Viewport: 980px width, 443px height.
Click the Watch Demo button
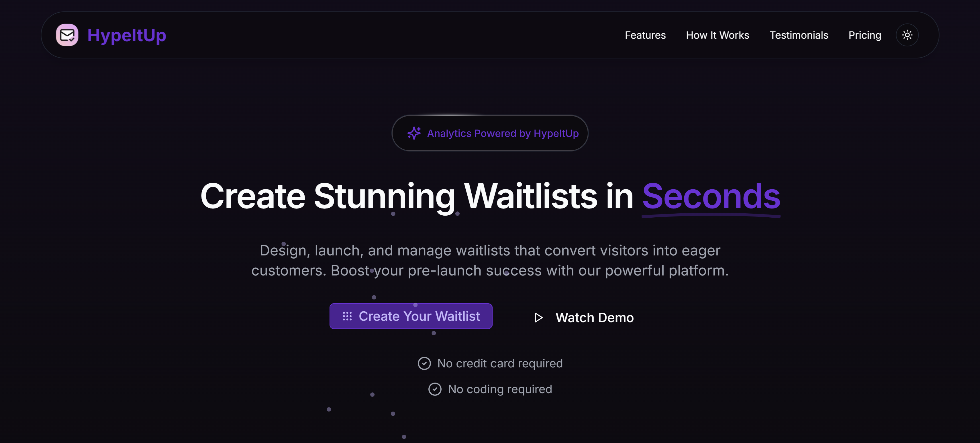pos(584,318)
